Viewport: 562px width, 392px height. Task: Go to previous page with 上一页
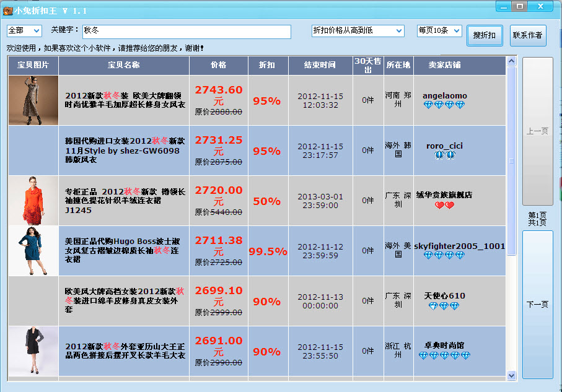coord(537,131)
